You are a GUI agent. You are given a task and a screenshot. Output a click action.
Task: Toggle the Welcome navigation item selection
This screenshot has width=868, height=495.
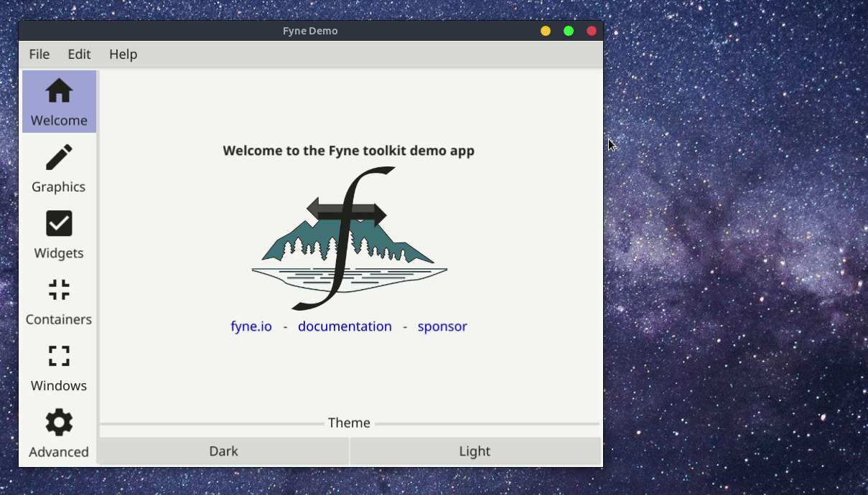[x=58, y=101]
